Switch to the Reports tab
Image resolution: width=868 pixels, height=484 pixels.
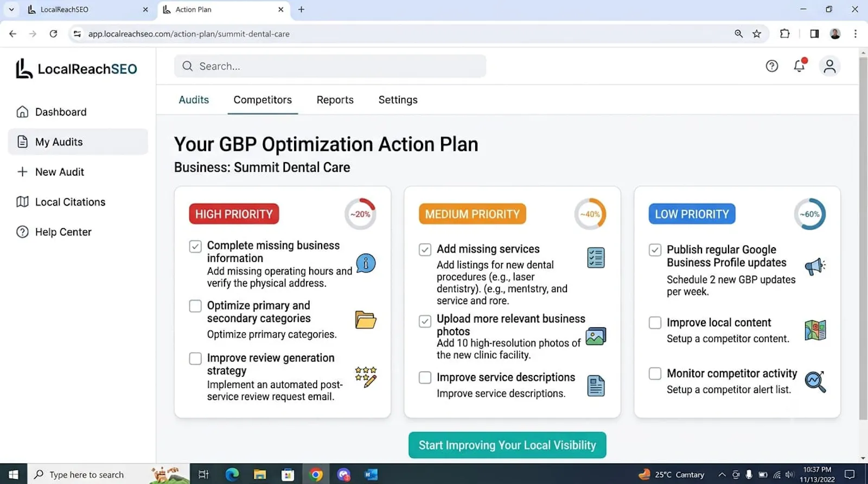click(335, 100)
